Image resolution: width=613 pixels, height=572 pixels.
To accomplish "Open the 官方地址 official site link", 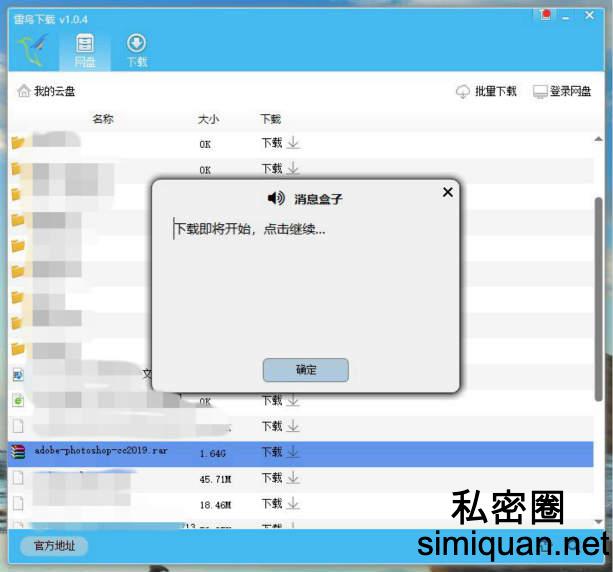I will click(54, 546).
